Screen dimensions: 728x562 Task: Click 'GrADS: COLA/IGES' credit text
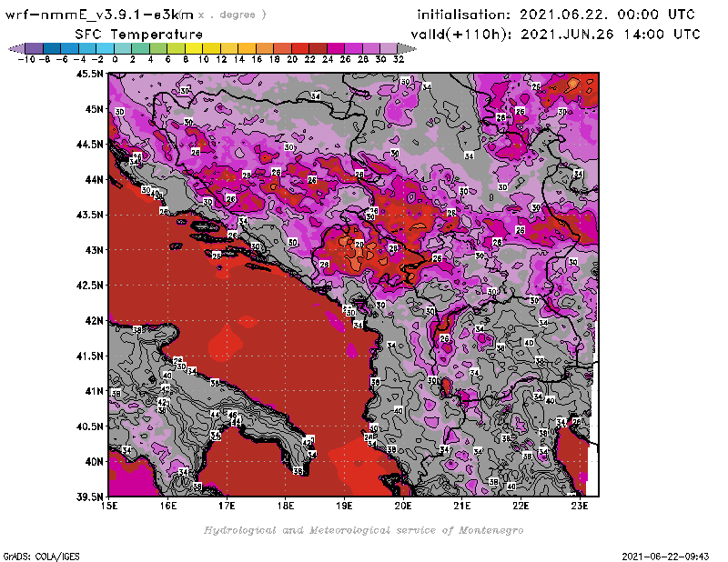click(x=41, y=557)
